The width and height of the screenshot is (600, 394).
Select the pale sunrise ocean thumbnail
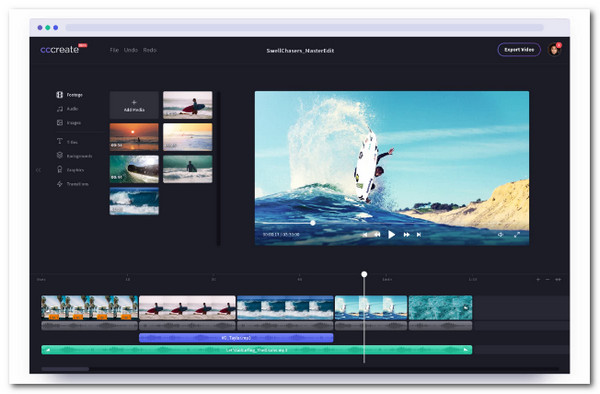[x=188, y=137]
